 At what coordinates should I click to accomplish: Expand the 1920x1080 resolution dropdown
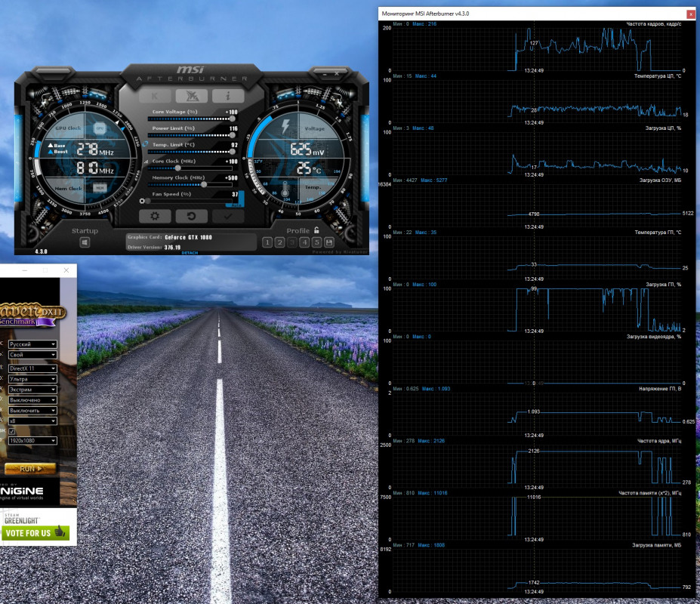[32, 440]
